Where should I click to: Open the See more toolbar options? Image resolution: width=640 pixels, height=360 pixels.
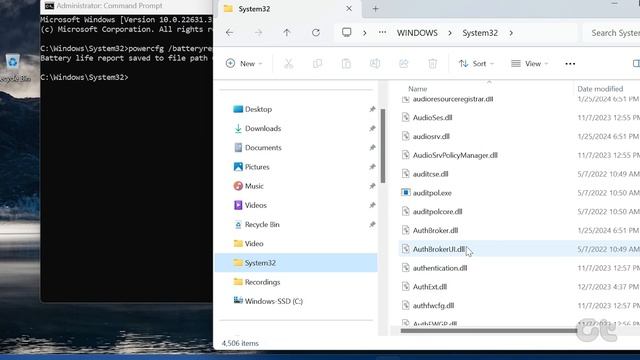[570, 64]
